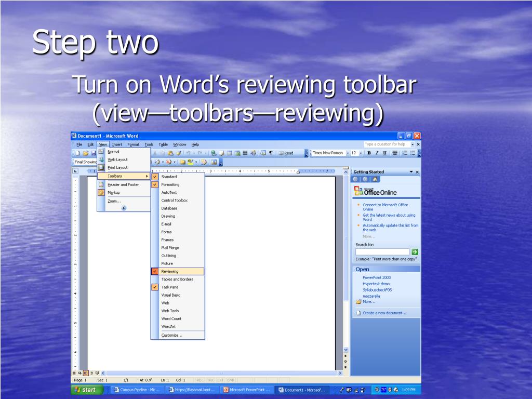Click Connect to Microsoft Office Online link

(385, 207)
